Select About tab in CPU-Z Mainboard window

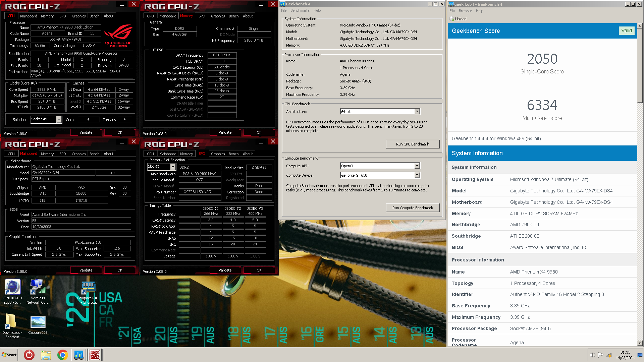pos(108,154)
